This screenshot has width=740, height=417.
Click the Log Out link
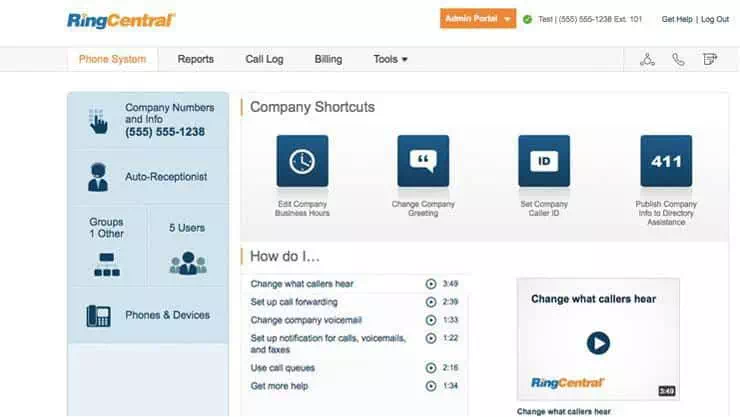715,19
